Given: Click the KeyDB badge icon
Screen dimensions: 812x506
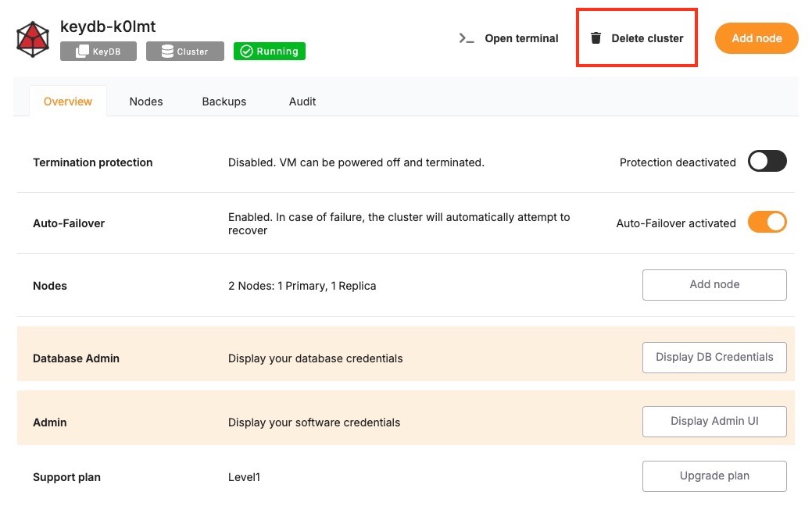Looking at the screenshot, I should coord(82,52).
